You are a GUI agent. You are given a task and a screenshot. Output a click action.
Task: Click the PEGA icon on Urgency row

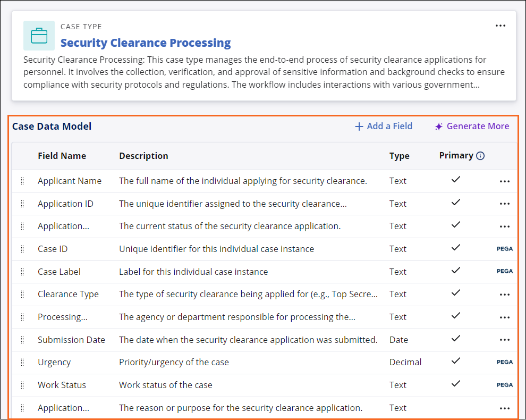504,362
